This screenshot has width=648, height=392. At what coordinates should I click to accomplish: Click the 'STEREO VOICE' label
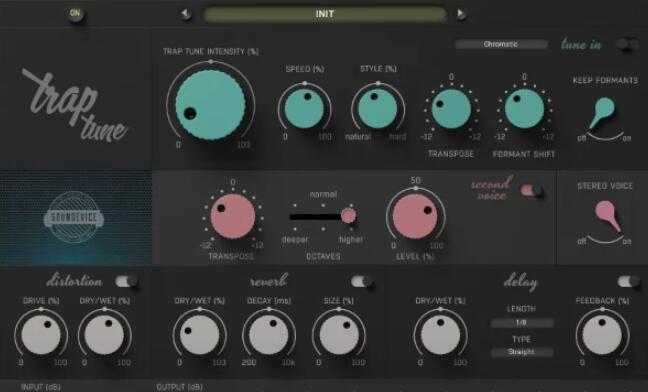click(x=605, y=186)
